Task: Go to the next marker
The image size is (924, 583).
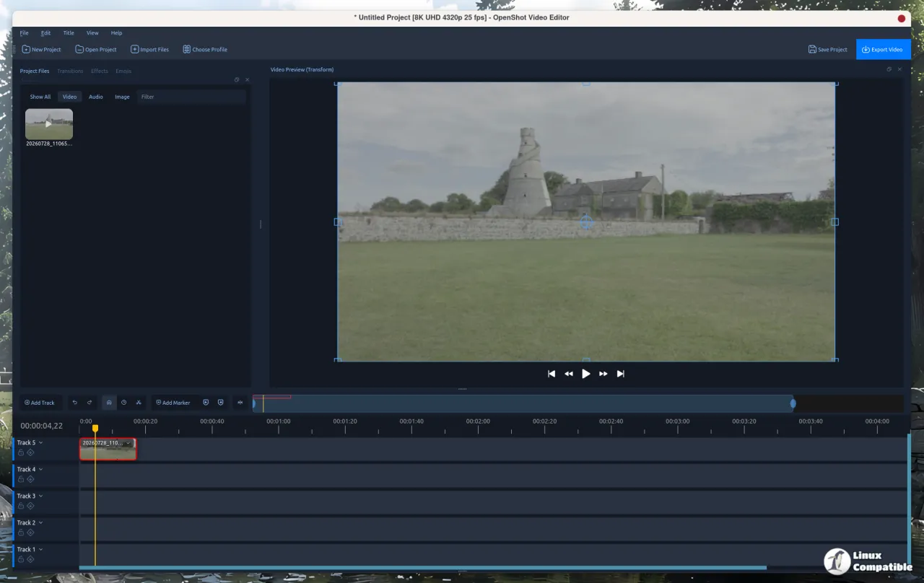Action: coord(220,403)
